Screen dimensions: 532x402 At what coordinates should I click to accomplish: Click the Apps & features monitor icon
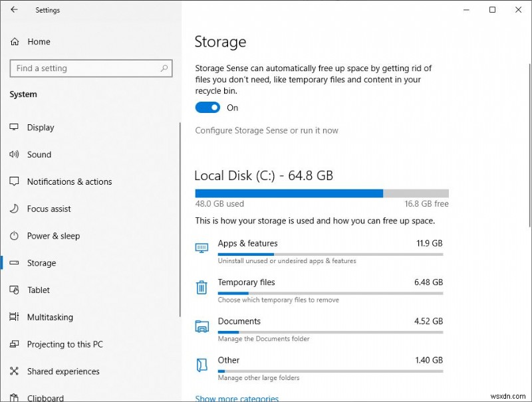point(201,248)
